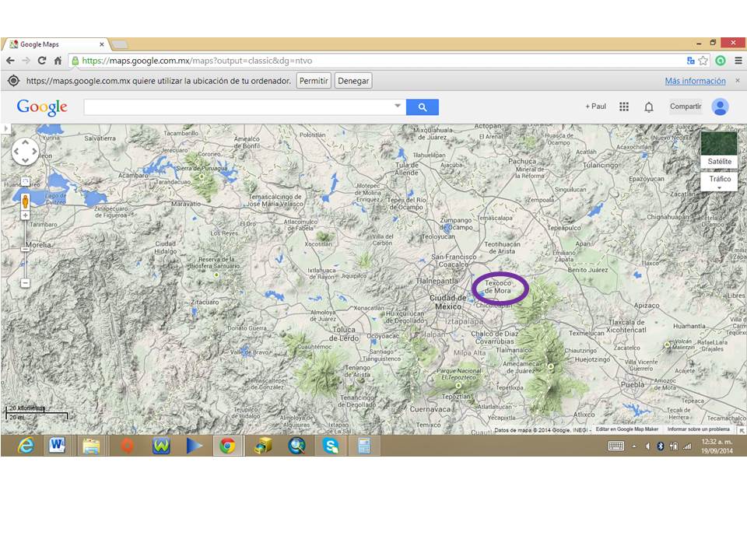Switch to Satélite view thumbnail

(719, 149)
